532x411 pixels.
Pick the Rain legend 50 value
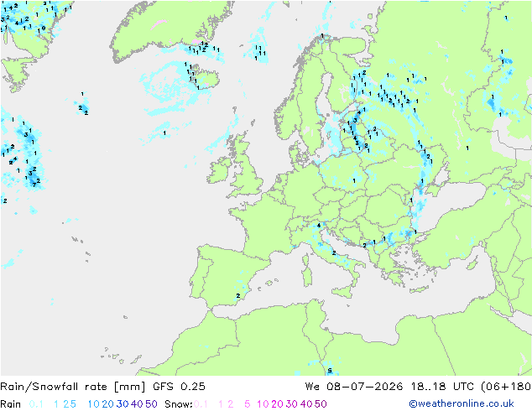[151, 404]
